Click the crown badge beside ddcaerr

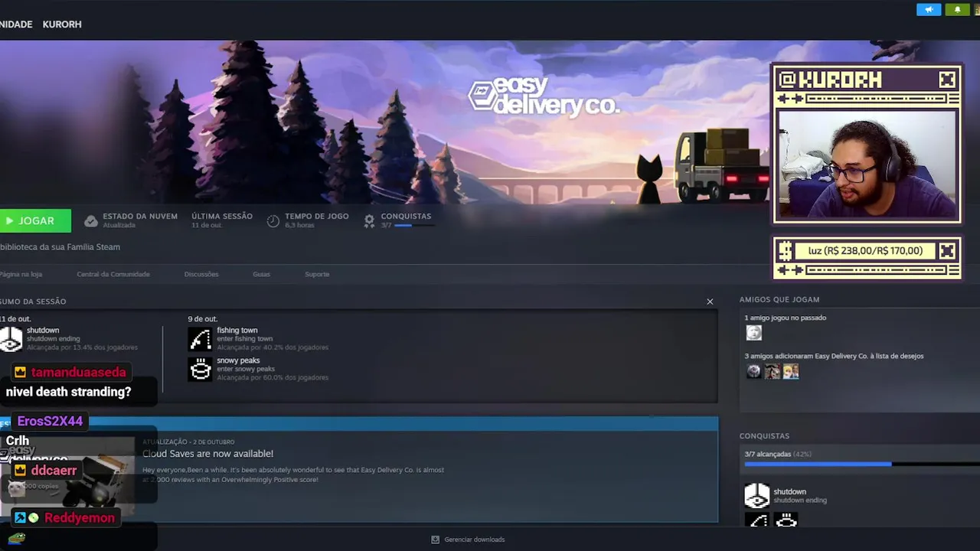pos(20,470)
